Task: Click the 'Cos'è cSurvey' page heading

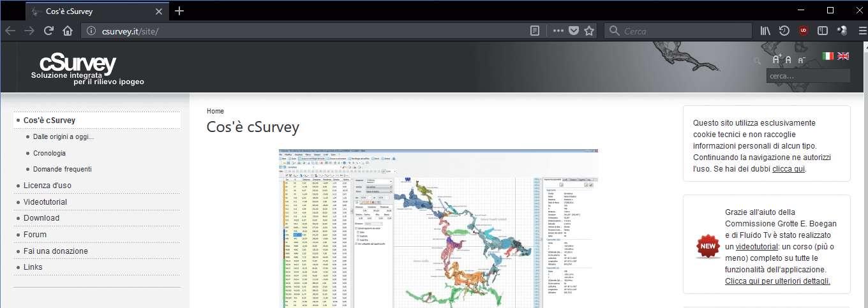Action: click(253, 127)
